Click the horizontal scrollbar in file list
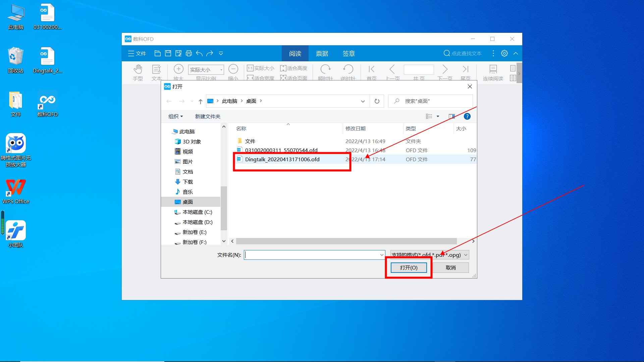644x362 pixels. tap(346, 241)
